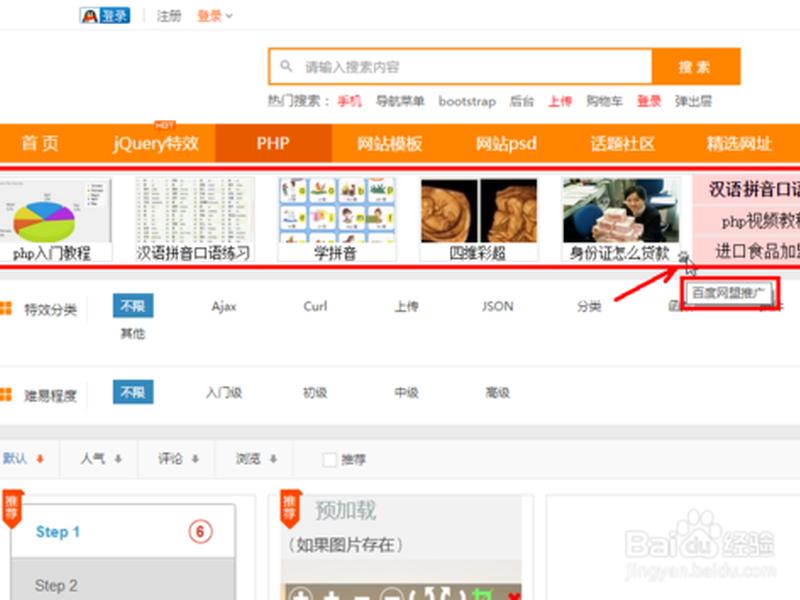Filter category by 上传
Viewport: 800px width, 600px height.
tap(406, 306)
